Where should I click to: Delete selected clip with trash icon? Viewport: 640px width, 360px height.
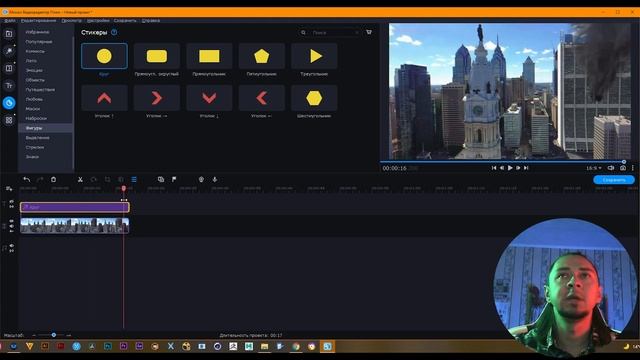pos(53,180)
